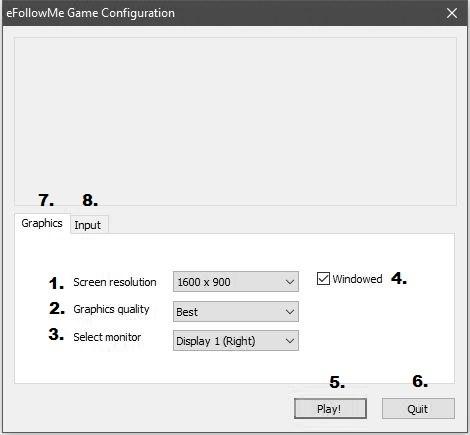The height and width of the screenshot is (435, 470).
Task: Click the empty banner image area
Action: [x=235, y=121]
